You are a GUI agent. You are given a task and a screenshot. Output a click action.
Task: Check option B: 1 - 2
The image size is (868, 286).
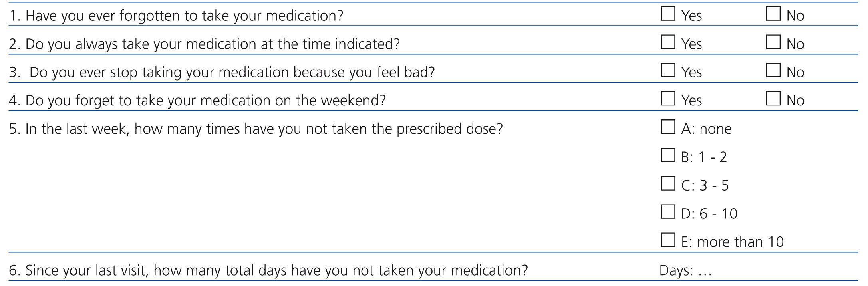click(667, 155)
